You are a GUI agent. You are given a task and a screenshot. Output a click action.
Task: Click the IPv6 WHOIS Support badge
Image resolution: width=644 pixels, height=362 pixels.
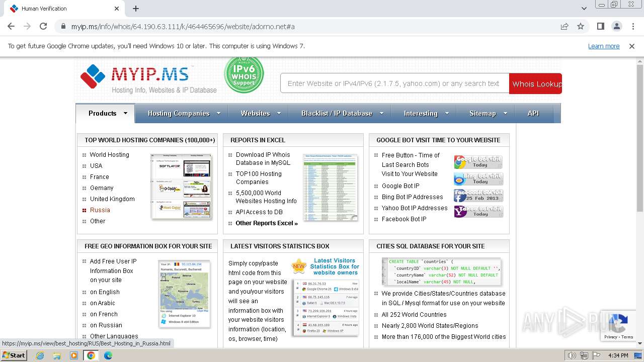pos(244,75)
